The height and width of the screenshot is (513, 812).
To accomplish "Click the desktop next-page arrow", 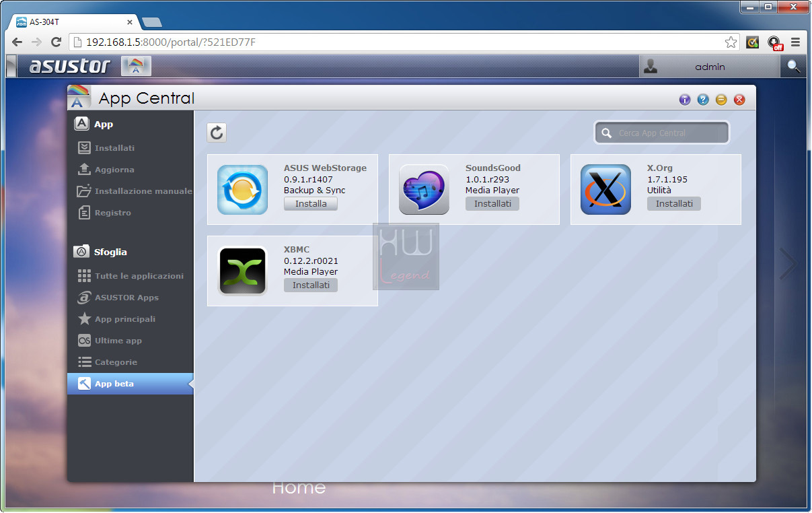I will (x=788, y=264).
